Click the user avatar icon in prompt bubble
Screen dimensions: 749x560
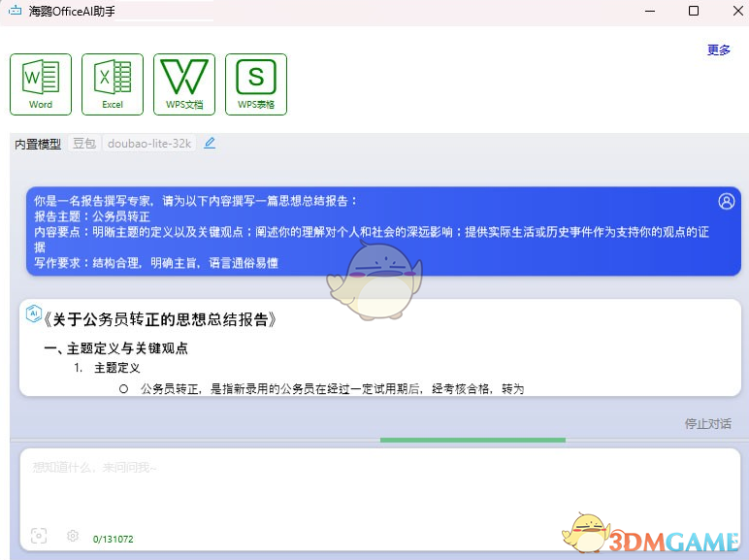pyautogui.click(x=726, y=201)
